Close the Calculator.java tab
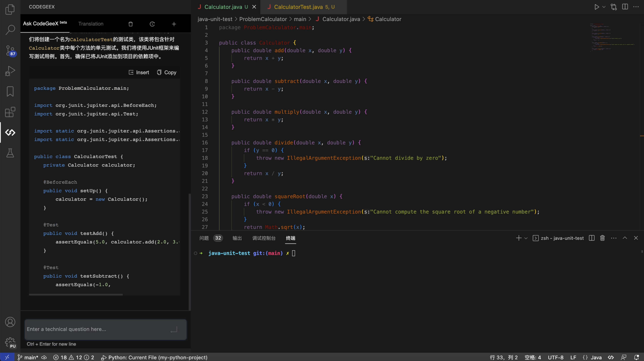This screenshot has height=361, width=644. coord(254,7)
